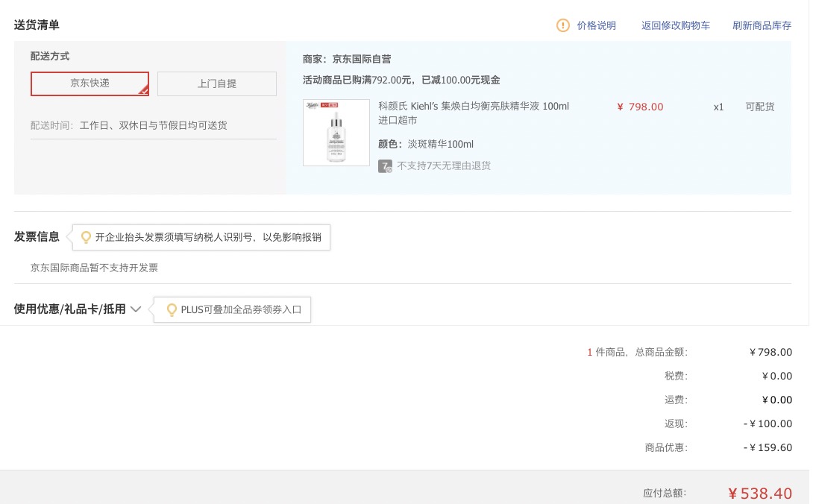Click the 颜色: 淡斑精华100ml attribute
Viewport: 816px width, 504px height.
point(426,144)
